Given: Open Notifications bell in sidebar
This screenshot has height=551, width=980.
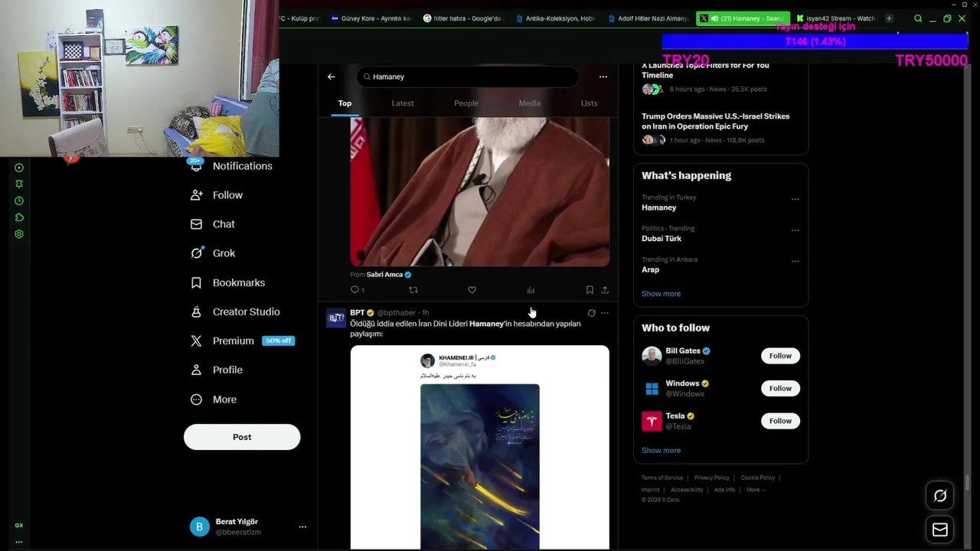Looking at the screenshot, I should coord(196,166).
